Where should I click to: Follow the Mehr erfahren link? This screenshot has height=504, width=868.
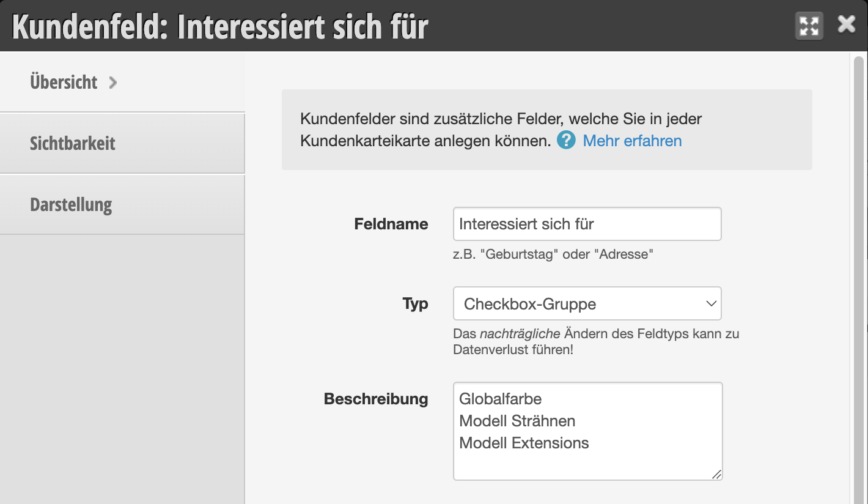(632, 141)
